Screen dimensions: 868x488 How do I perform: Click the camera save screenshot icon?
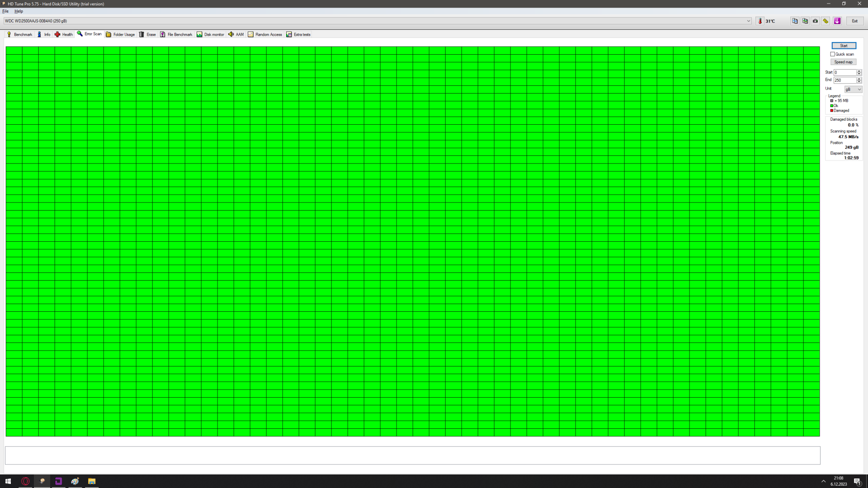(x=816, y=21)
